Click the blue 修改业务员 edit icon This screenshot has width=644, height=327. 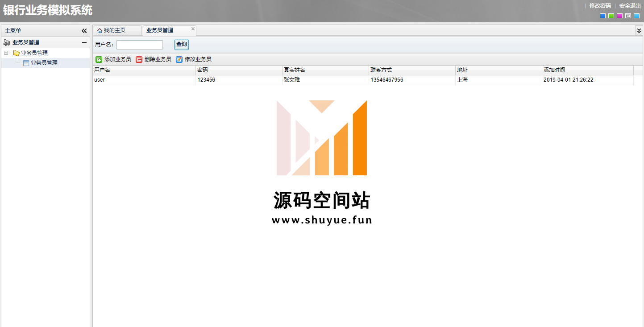point(179,59)
